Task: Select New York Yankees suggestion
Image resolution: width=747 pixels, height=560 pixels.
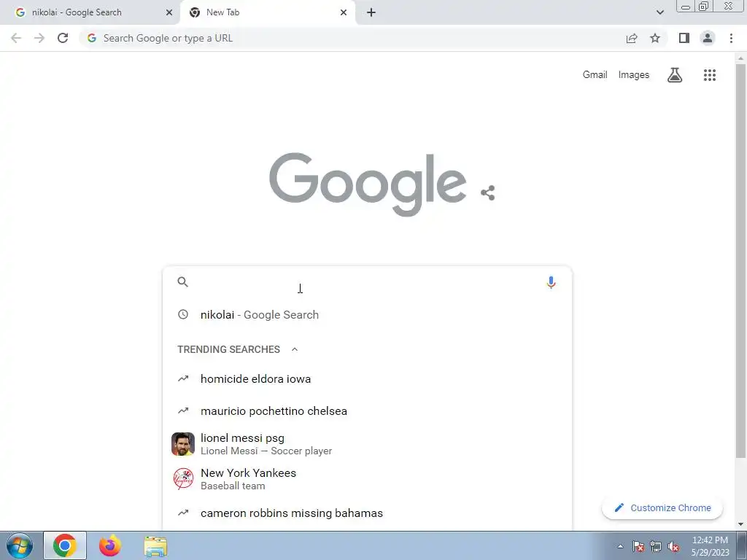Action: point(367,478)
